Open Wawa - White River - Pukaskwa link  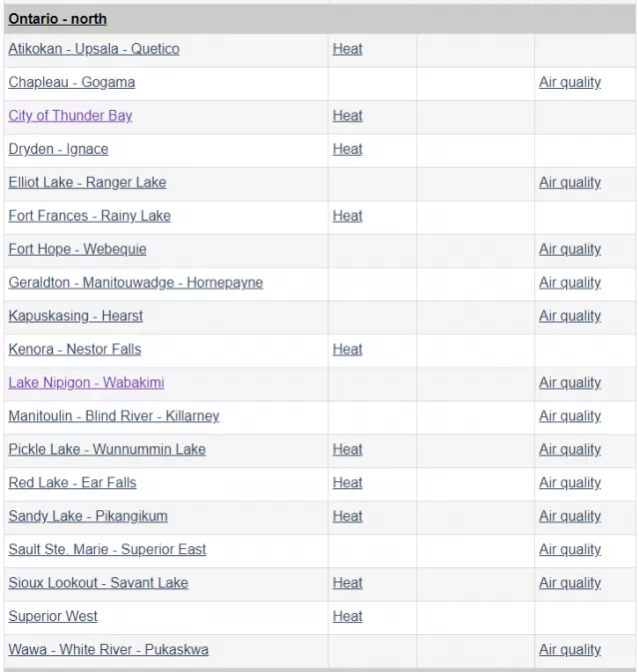109,650
